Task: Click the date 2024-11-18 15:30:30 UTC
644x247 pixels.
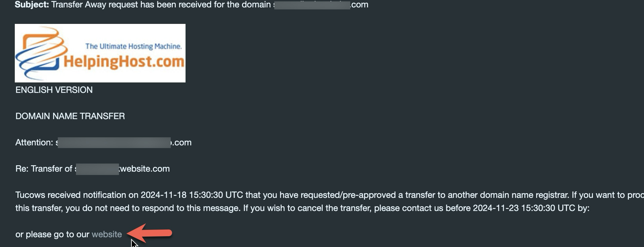Action: (x=192, y=195)
